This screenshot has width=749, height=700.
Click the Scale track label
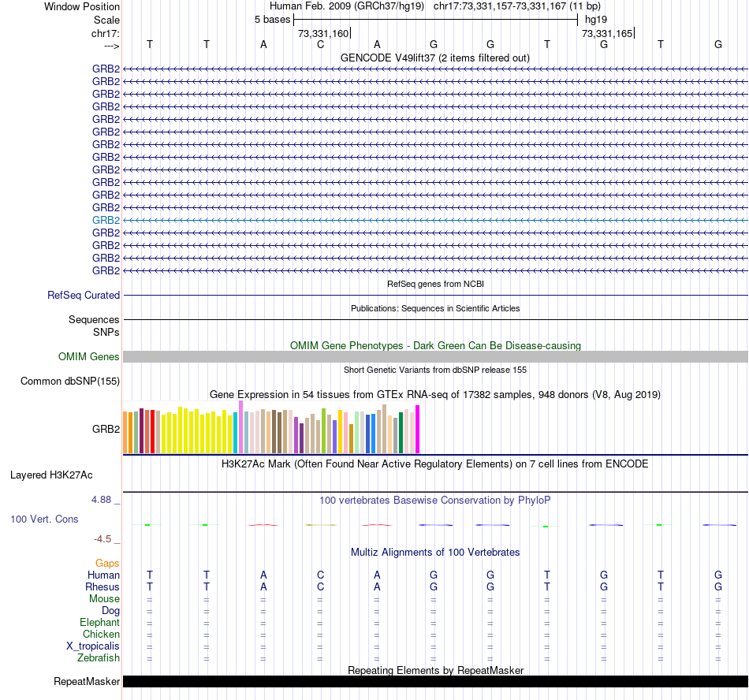(x=106, y=20)
